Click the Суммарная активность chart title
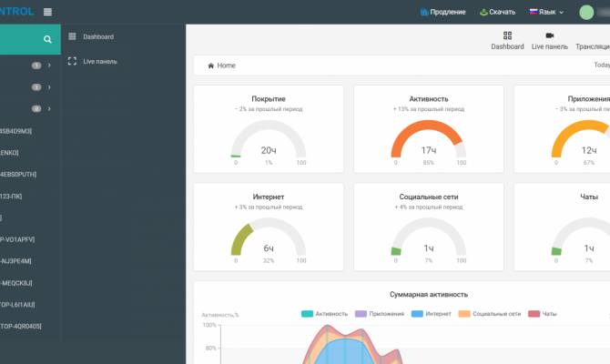The image size is (610, 364). pos(429,295)
